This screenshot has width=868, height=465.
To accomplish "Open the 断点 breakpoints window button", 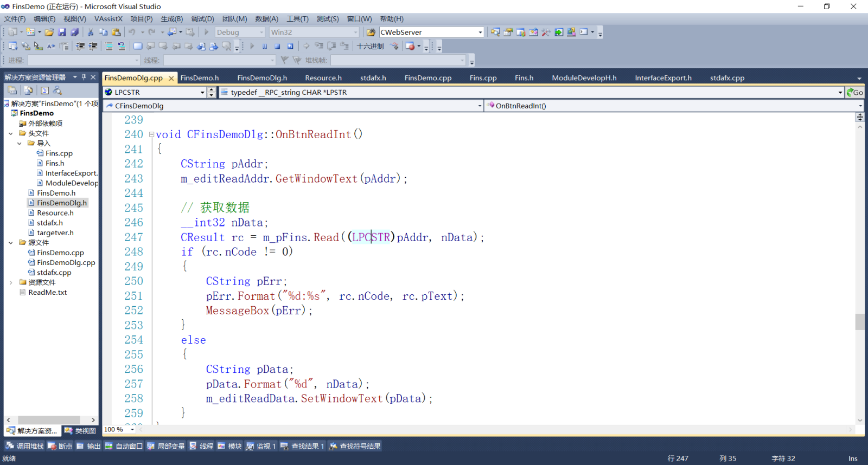I will pos(60,446).
